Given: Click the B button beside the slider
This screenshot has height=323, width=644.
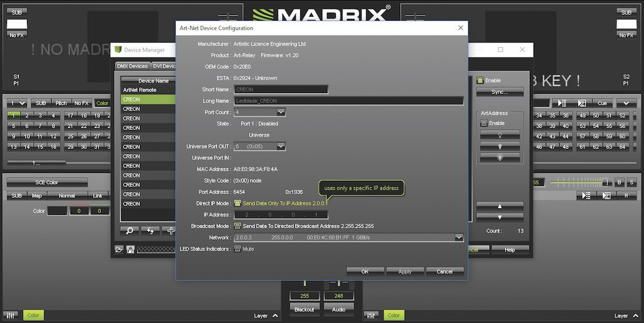Looking at the screenshot, I should coord(619,182).
